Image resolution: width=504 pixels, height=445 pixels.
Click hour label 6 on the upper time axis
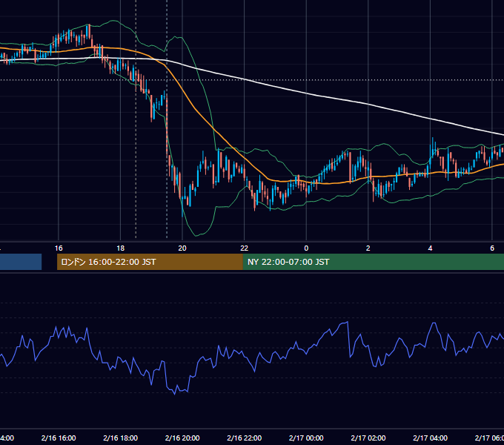tap(492, 248)
